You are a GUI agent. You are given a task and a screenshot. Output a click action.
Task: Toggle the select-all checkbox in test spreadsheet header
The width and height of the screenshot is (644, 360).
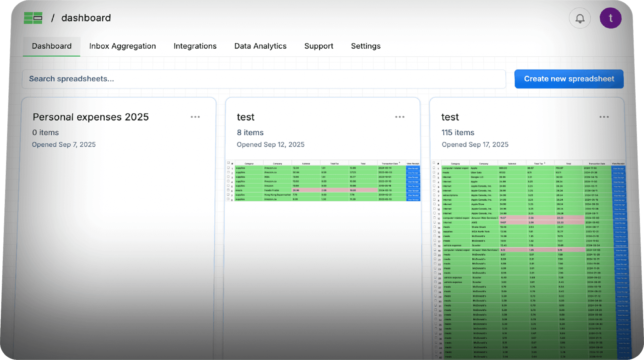point(228,162)
